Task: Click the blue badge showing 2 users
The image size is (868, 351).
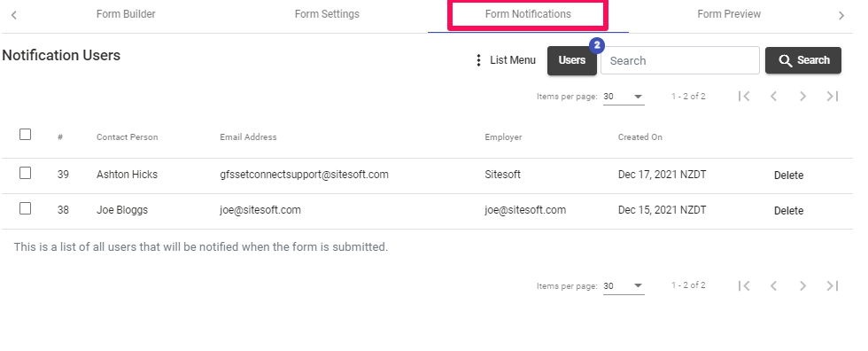Action: pyautogui.click(x=596, y=45)
